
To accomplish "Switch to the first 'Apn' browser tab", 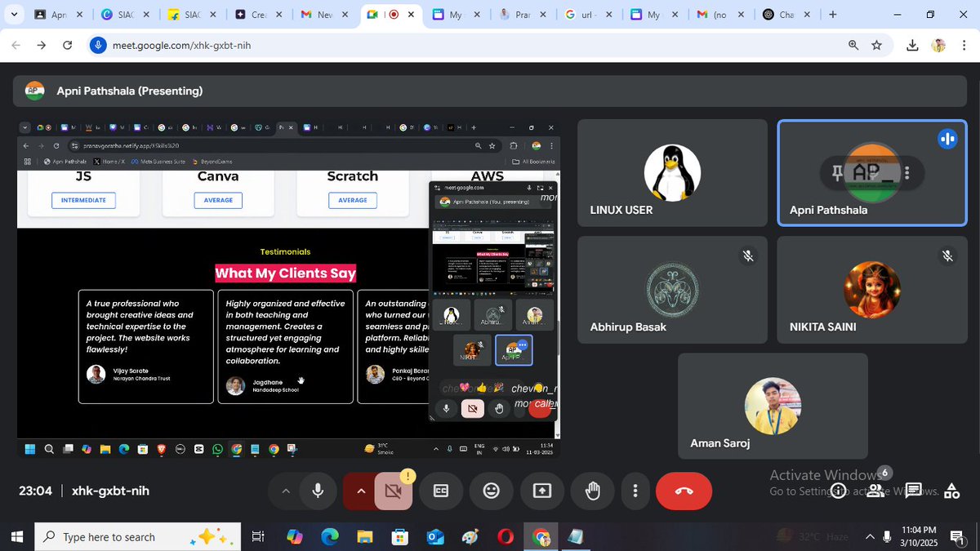I will tap(57, 15).
